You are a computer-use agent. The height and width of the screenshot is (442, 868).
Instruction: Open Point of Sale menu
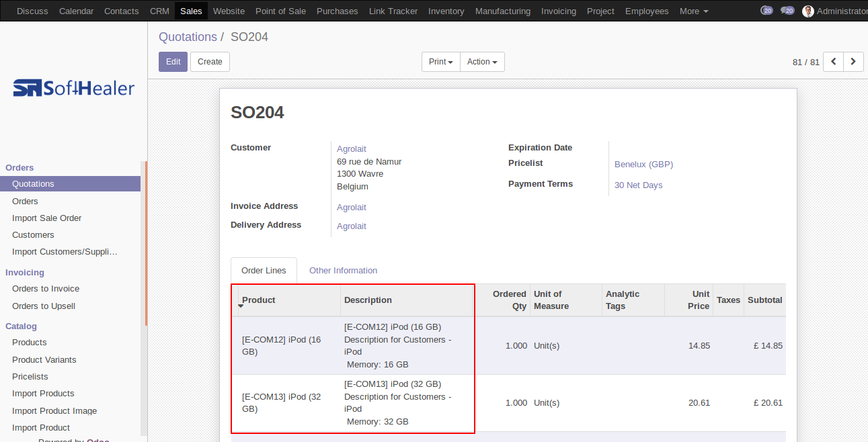[280, 11]
